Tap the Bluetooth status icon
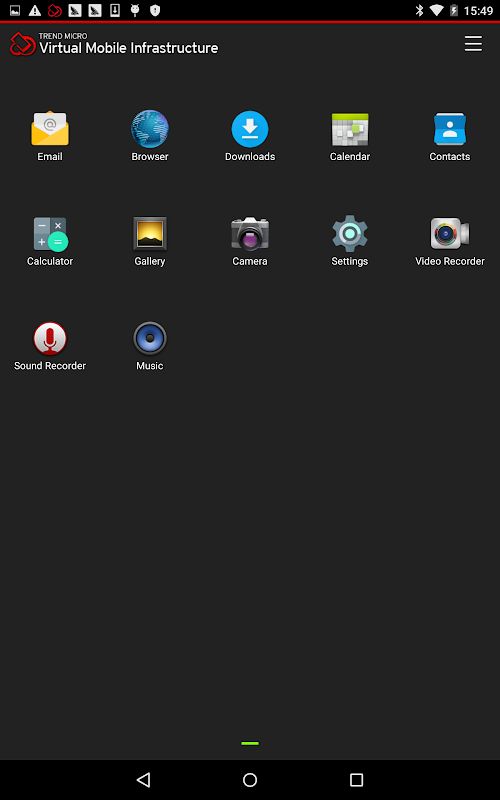 pos(419,10)
